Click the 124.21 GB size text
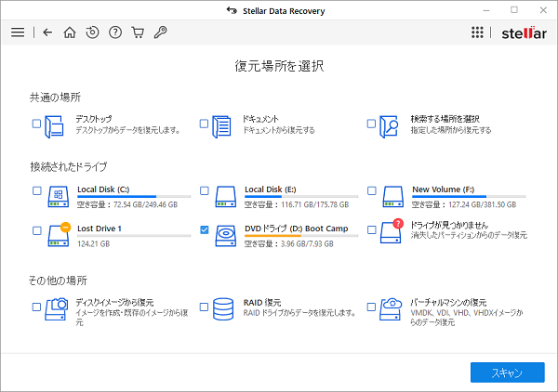 pyautogui.click(x=94, y=243)
